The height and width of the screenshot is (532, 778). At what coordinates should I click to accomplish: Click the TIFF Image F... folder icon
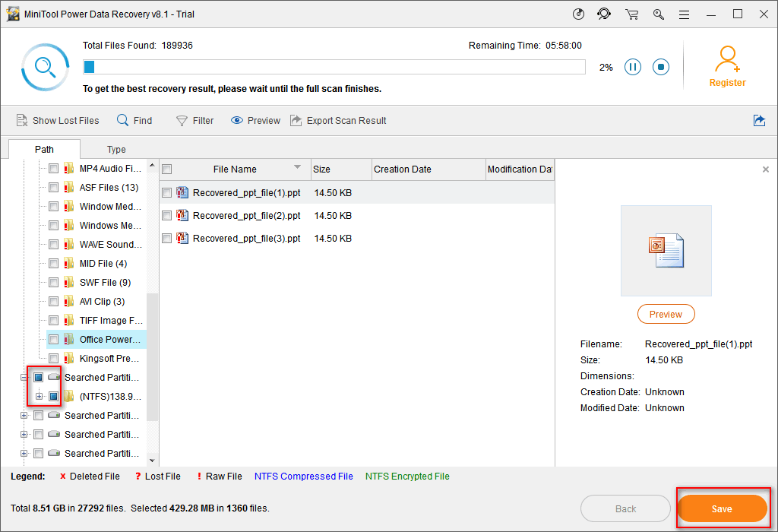pos(68,321)
